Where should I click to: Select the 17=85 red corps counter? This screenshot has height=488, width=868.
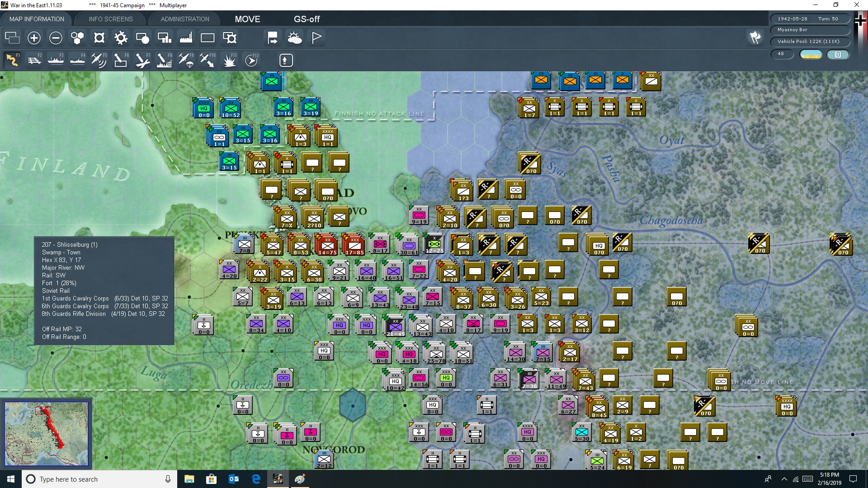tap(354, 244)
